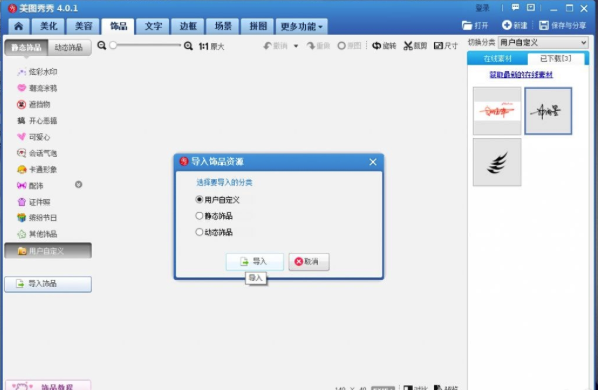The height and width of the screenshot is (390, 598).
Task: Select the 动态饰品 radio button in dialog
Action: 199,232
